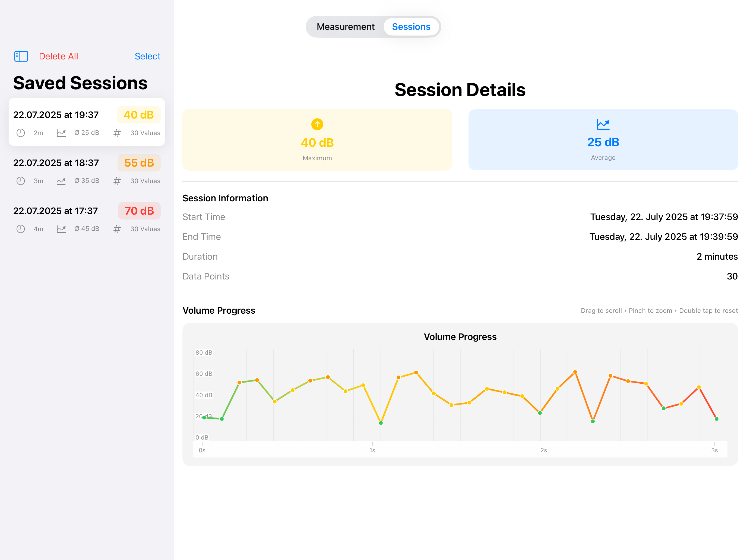
Task: Toggle the sidebar panel icon
Action: [x=21, y=56]
